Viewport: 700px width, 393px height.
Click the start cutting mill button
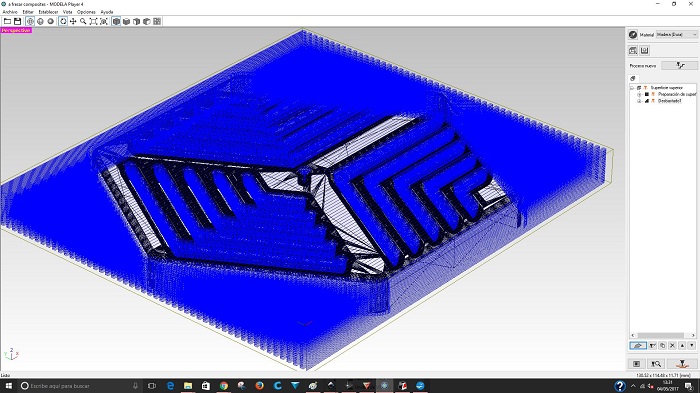coord(682,364)
